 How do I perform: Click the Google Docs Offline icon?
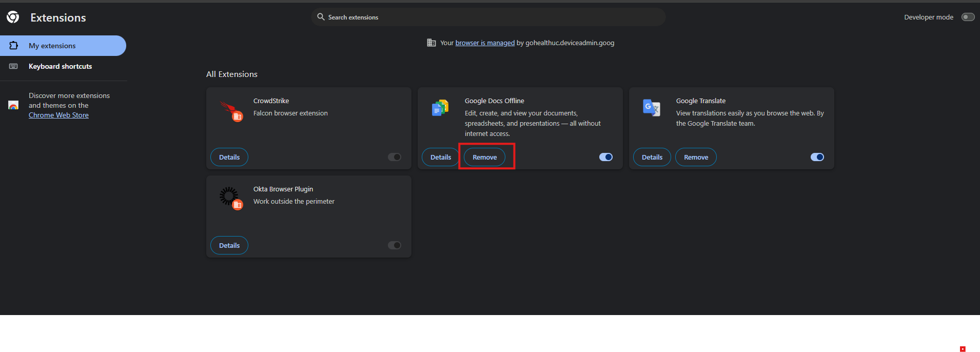point(440,108)
